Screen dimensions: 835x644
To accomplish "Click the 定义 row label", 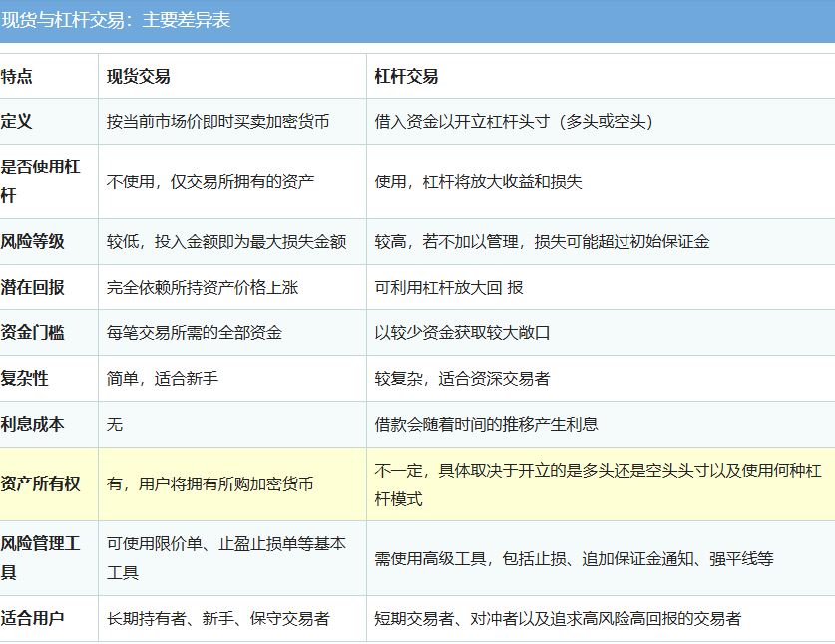I will click(x=16, y=121).
